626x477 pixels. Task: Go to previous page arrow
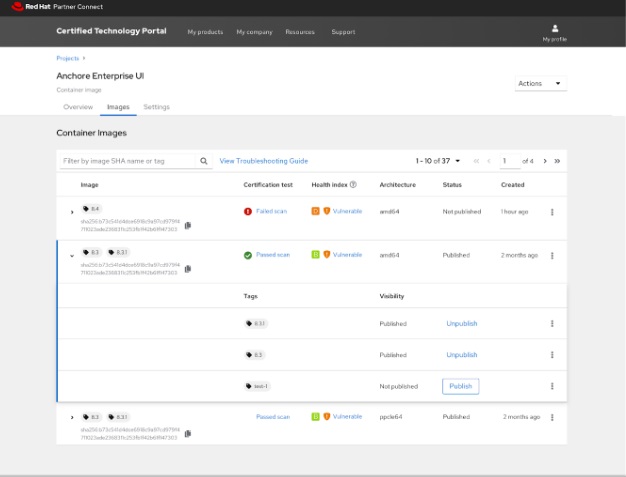pos(489,161)
